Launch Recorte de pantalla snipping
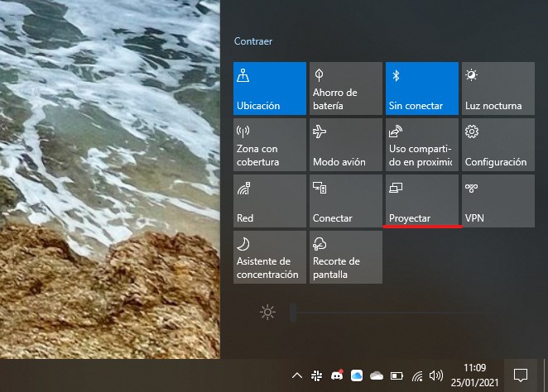548x392 pixels. click(x=345, y=257)
